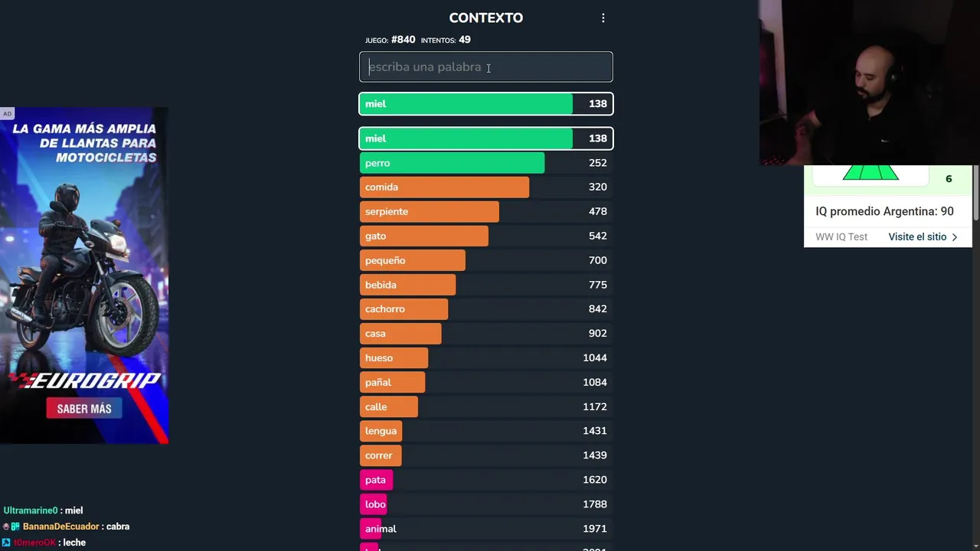Image resolution: width=980 pixels, height=551 pixels.
Task: Select the lobo guess row
Action: (x=485, y=504)
